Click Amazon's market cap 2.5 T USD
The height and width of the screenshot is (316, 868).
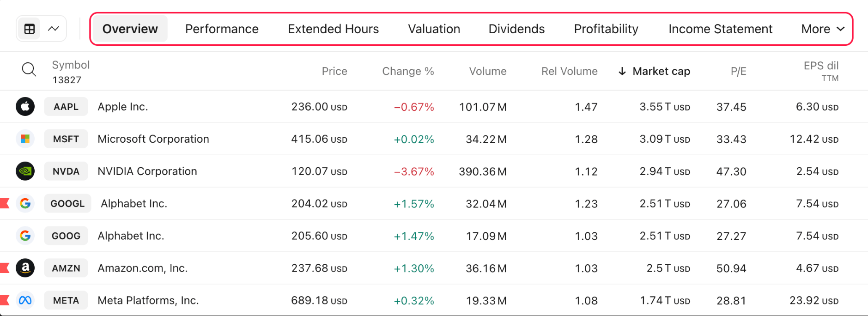click(668, 268)
